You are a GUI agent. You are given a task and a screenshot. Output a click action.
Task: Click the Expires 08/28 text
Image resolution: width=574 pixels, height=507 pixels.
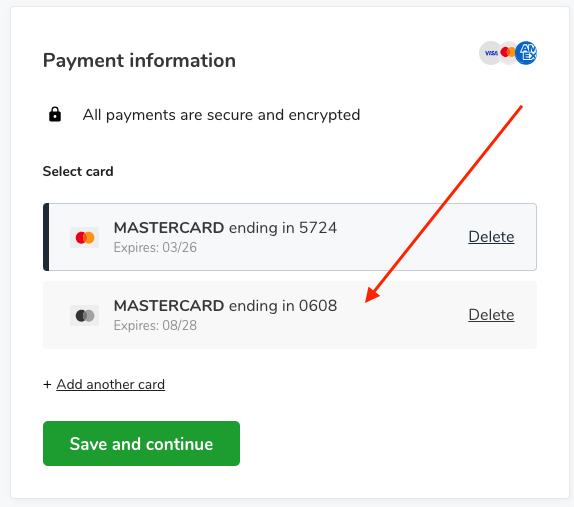coord(155,325)
